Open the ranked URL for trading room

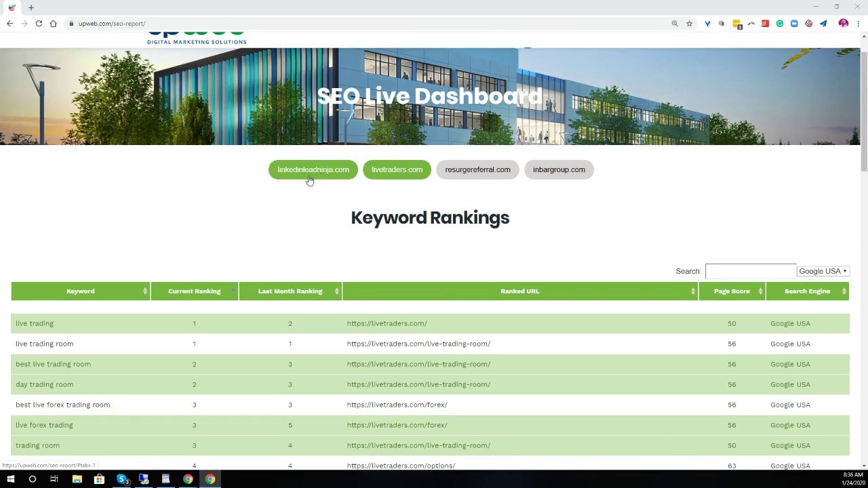click(418, 445)
